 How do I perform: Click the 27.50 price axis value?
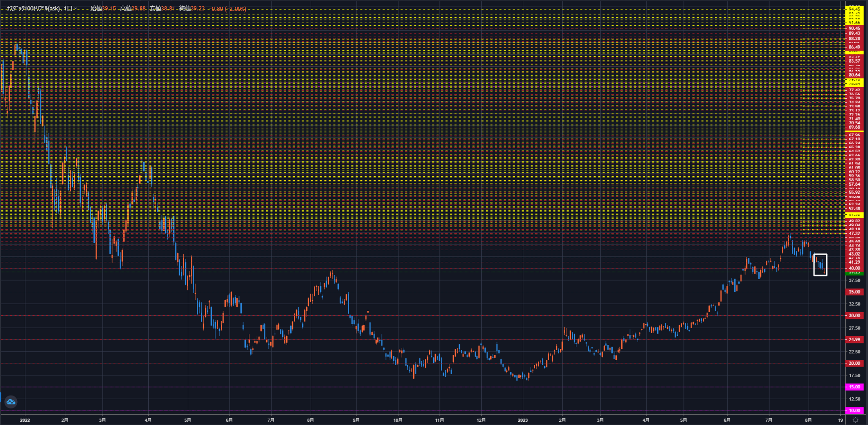[854, 328]
